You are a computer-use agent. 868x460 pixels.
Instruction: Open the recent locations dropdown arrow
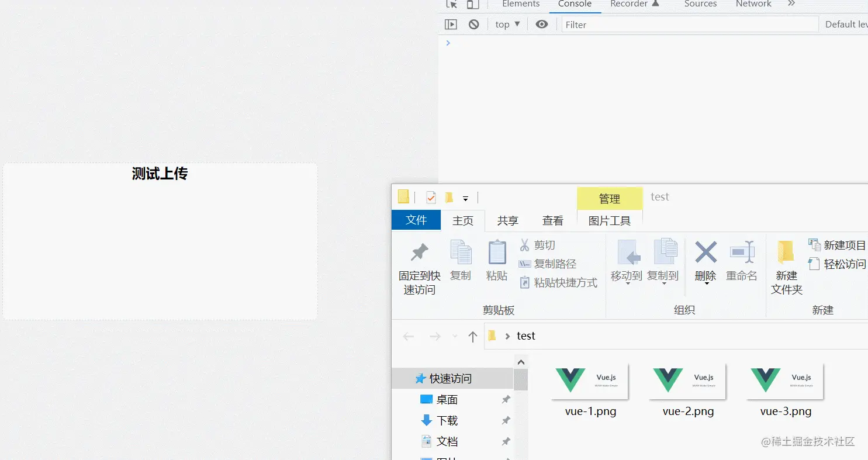point(455,337)
